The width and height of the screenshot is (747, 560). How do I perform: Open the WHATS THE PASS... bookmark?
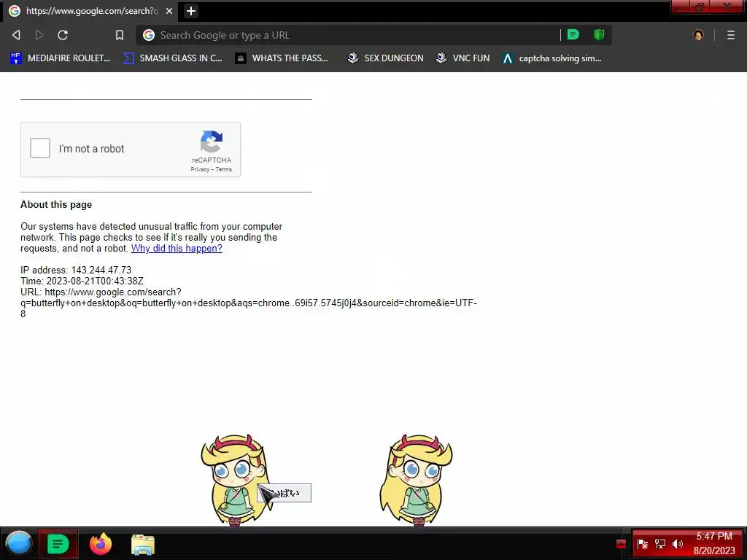[x=282, y=58]
